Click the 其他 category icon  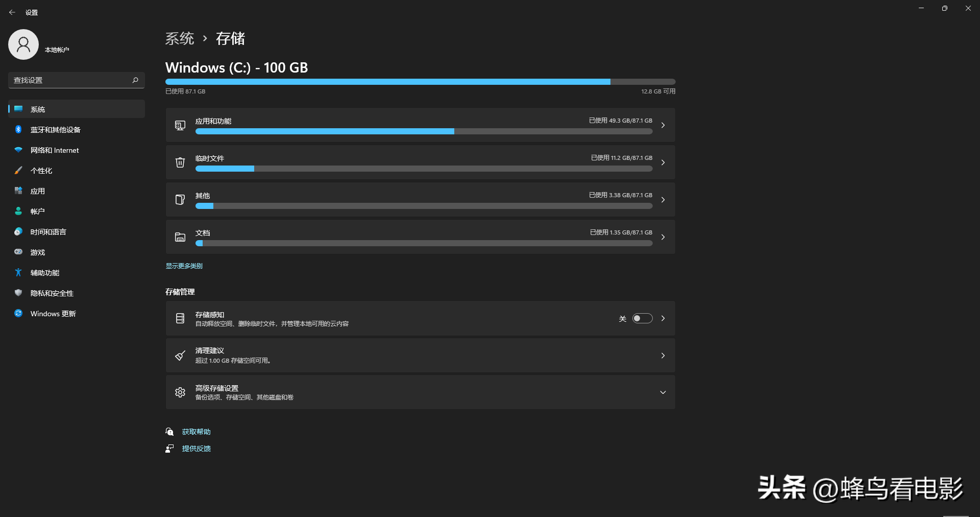tap(180, 200)
